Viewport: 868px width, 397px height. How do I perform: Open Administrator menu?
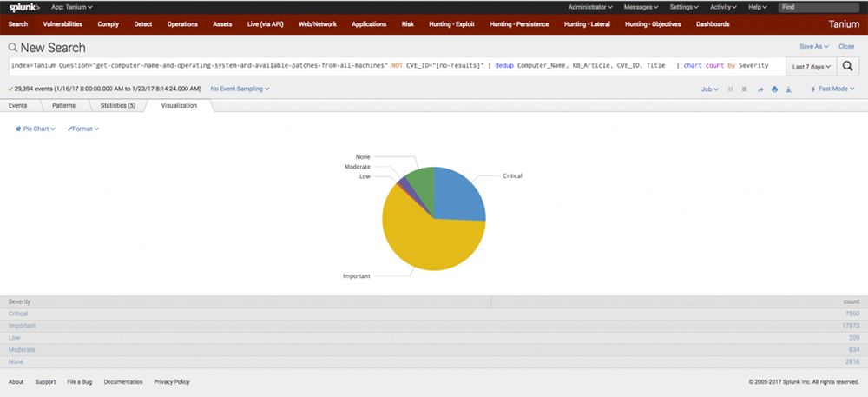coord(590,7)
